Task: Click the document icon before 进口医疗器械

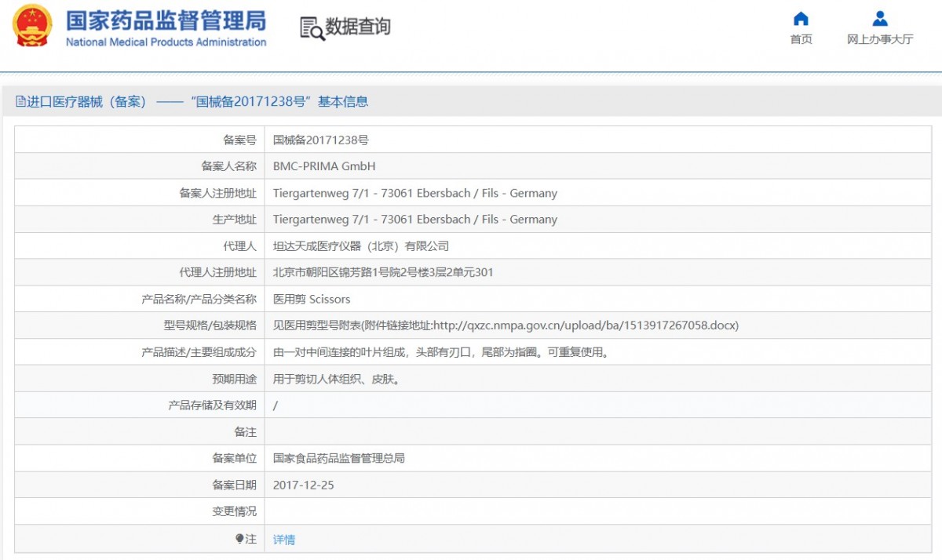Action: 20,102
